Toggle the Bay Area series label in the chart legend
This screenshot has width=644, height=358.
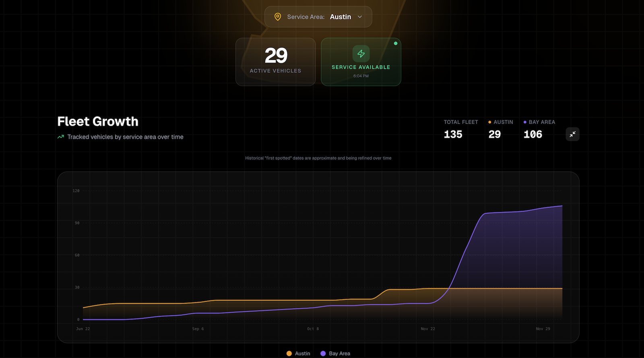339,354
